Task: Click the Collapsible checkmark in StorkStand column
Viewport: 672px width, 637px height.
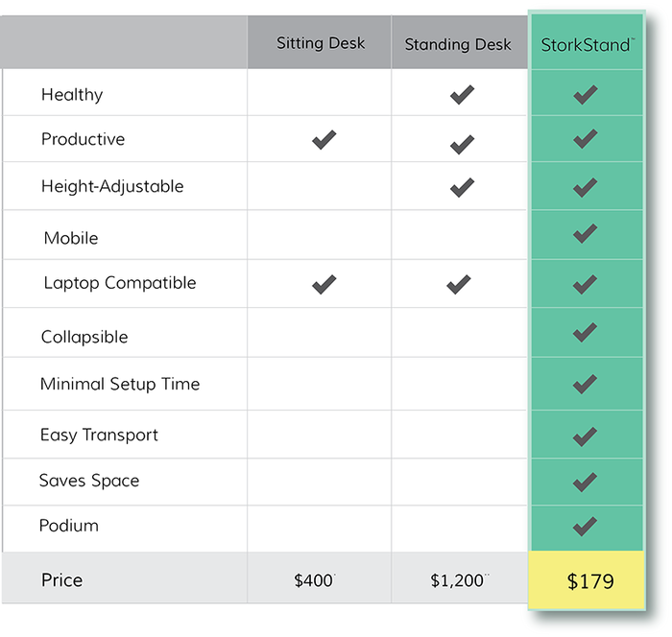Action: click(x=585, y=333)
